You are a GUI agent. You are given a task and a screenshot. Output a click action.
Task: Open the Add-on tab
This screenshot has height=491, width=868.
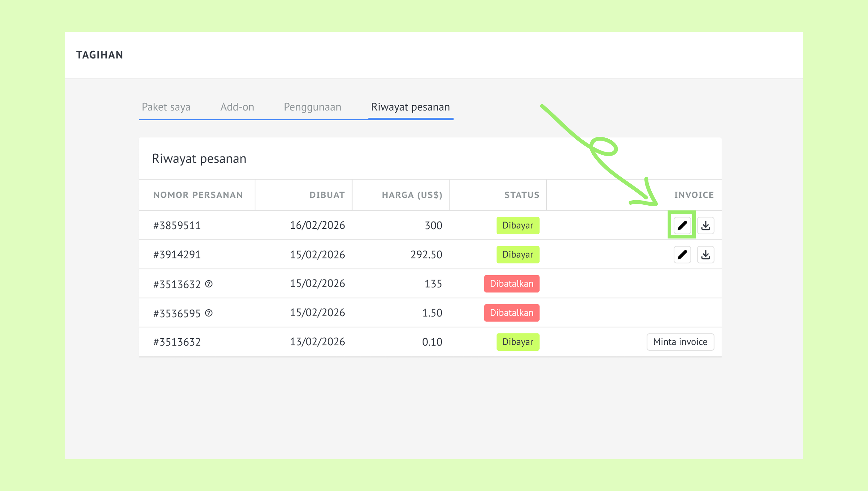[x=237, y=107]
